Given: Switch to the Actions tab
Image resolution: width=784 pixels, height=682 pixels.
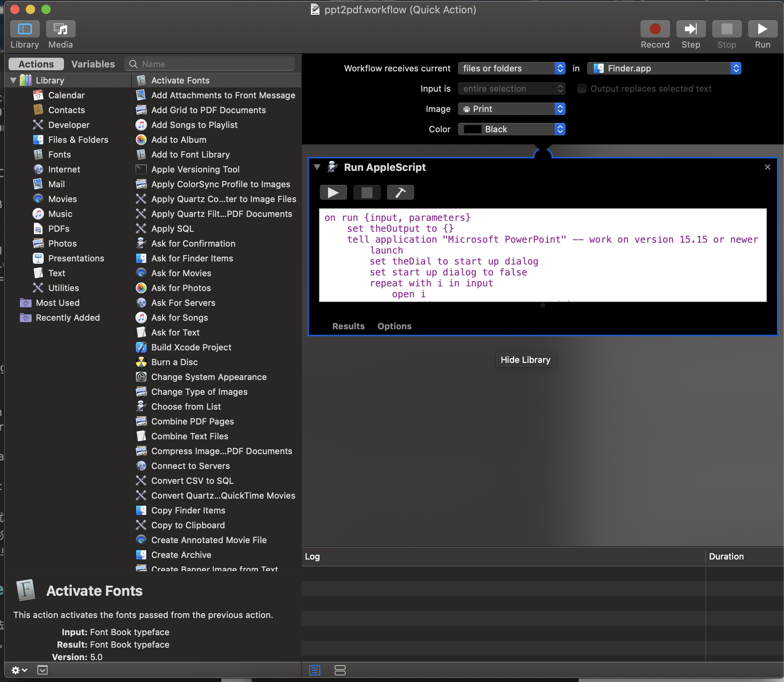Looking at the screenshot, I should [x=36, y=64].
